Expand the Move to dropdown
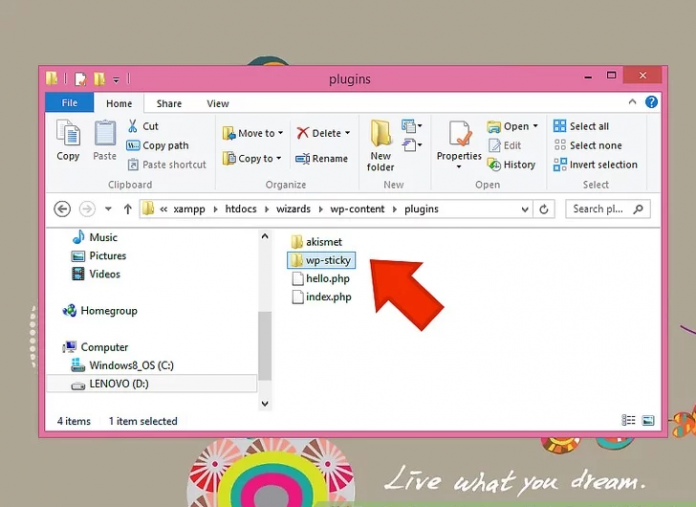This screenshot has height=507, width=696. (x=280, y=133)
